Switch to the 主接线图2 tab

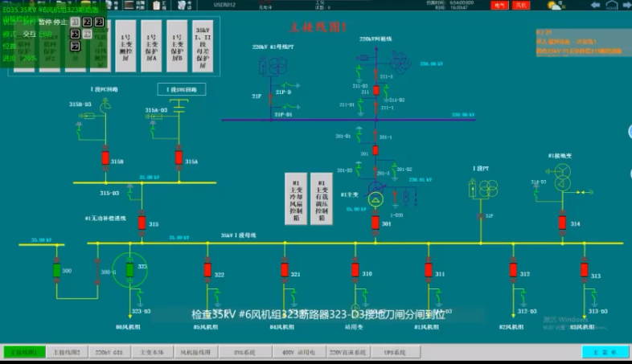[67, 352]
